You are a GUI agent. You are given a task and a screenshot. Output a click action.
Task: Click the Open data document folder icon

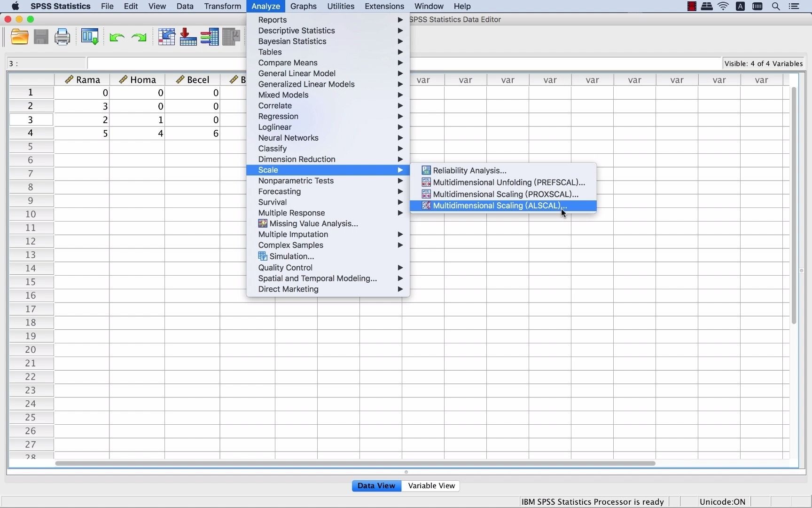click(19, 37)
